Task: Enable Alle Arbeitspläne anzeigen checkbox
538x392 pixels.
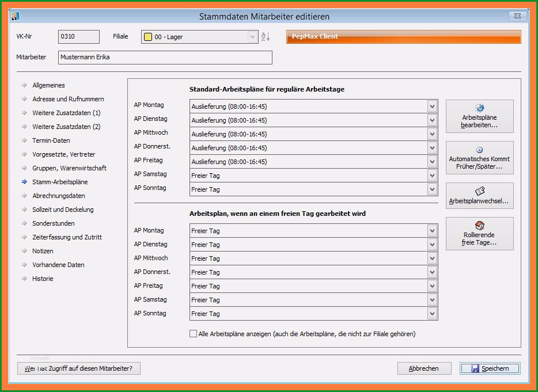Action: click(x=193, y=334)
